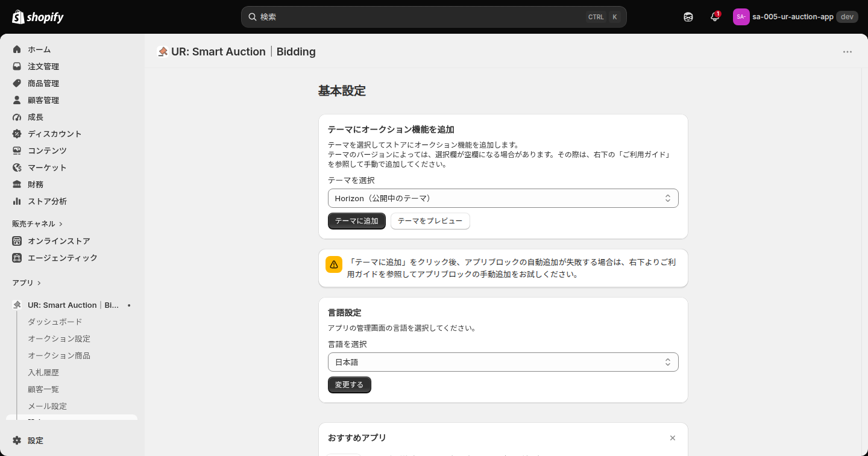Click the 顧客管理 person icon
Viewport: 868px width, 456px height.
[x=17, y=100]
